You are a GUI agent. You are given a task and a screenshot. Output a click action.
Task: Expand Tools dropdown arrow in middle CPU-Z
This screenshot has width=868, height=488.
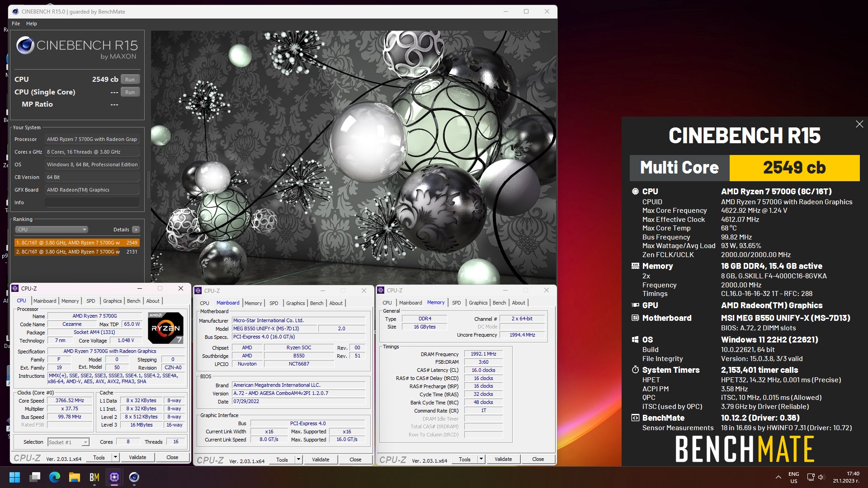(298, 460)
